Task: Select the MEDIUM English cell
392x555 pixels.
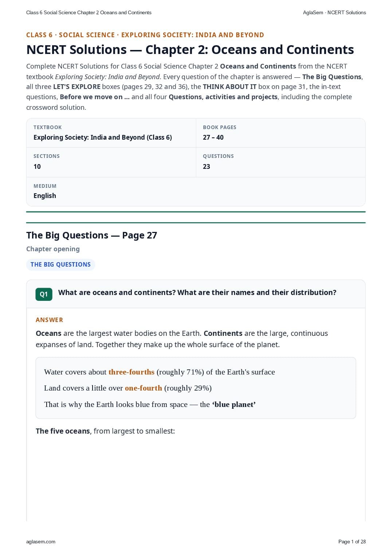Action: [x=196, y=191]
